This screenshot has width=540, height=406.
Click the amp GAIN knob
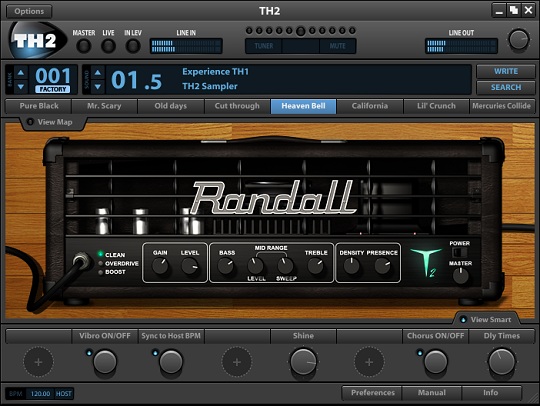pyautogui.click(x=160, y=266)
